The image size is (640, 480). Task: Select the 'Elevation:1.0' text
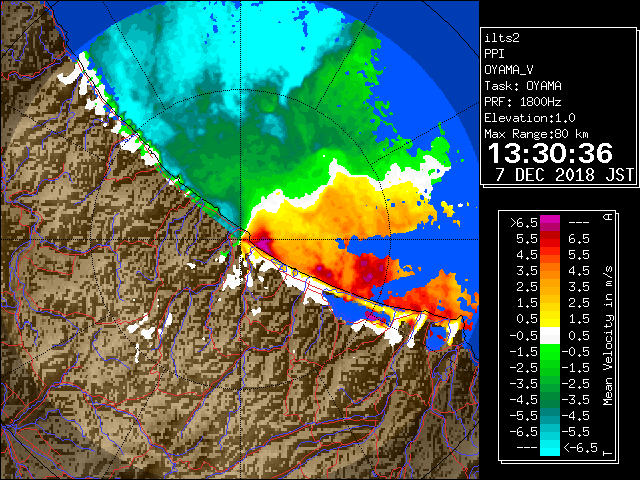click(x=530, y=118)
